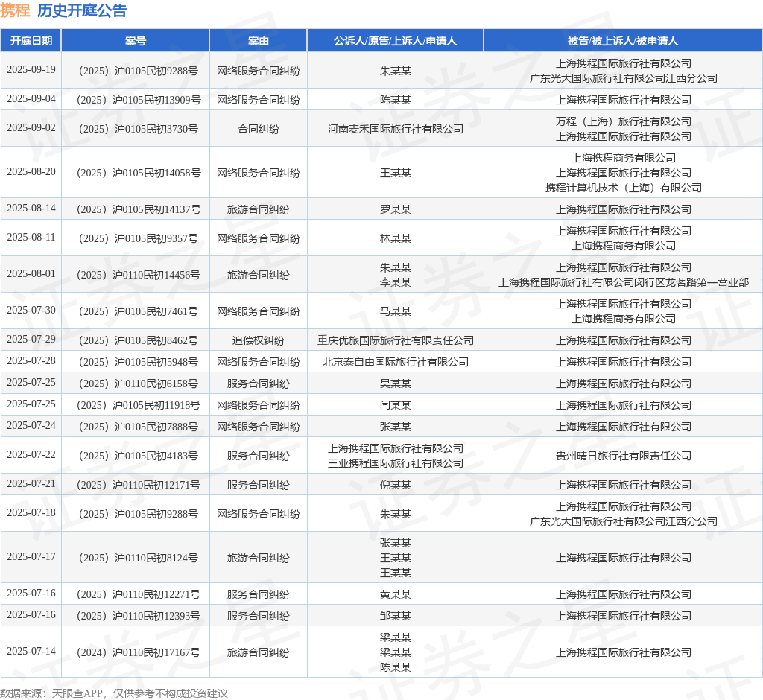Viewport: 763px width, 700px height.
Task: Click plaintiff 重庆优旅国际旅行社有限责任公司
Action: (x=396, y=340)
